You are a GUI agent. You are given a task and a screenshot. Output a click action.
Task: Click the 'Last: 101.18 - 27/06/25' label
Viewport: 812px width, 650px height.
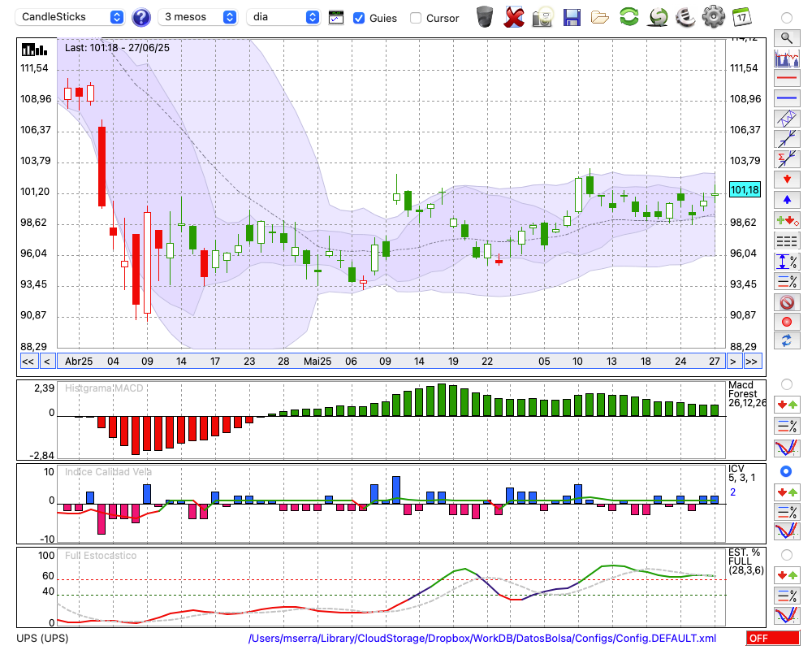[x=117, y=48]
